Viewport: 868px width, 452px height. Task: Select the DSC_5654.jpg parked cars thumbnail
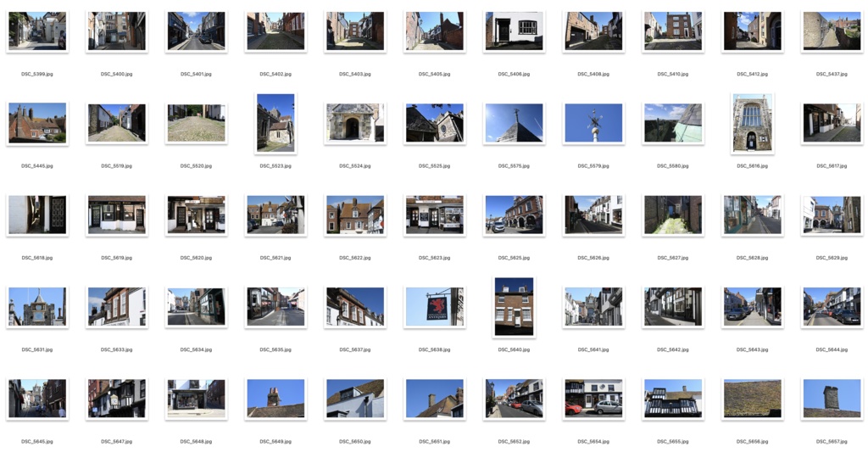[x=593, y=399]
